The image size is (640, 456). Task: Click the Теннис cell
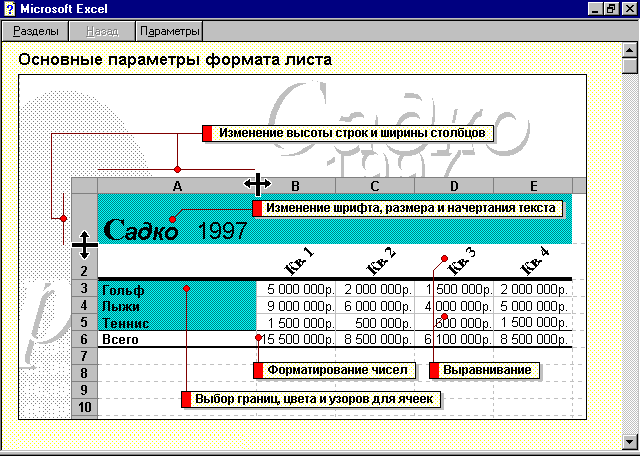177,323
